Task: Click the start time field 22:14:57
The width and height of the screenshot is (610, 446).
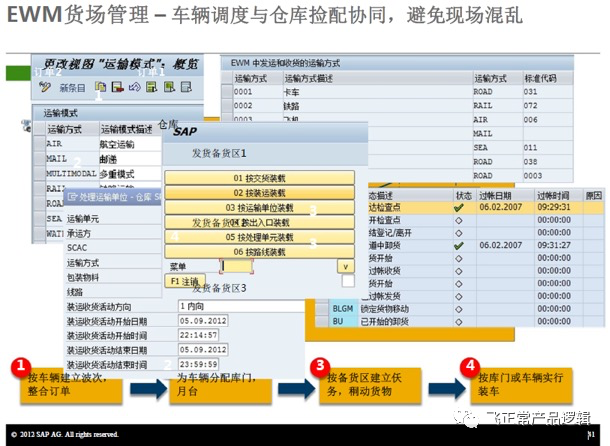Action: tap(198, 335)
